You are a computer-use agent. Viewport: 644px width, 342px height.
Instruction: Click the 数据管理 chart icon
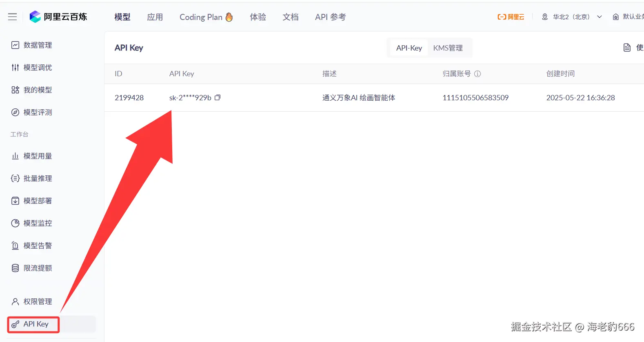[15, 45]
